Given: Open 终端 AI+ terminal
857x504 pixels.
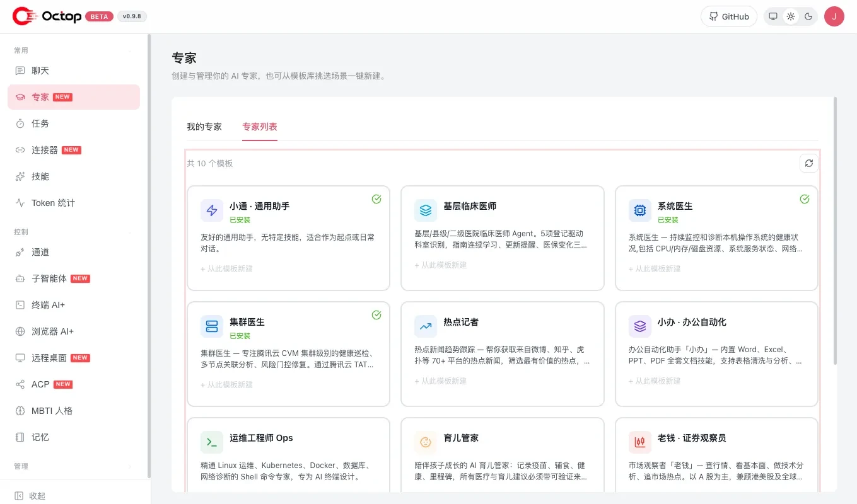Looking at the screenshot, I should [x=74, y=305].
